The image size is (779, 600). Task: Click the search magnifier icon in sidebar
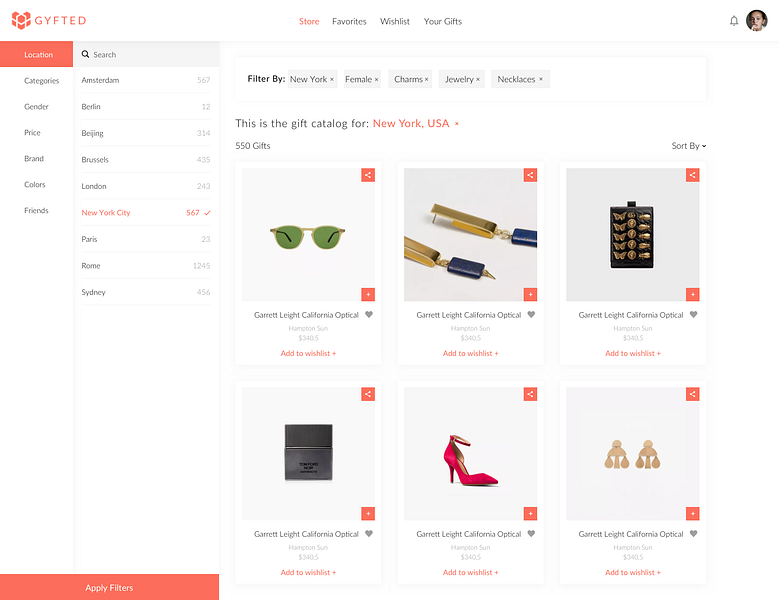(85, 54)
